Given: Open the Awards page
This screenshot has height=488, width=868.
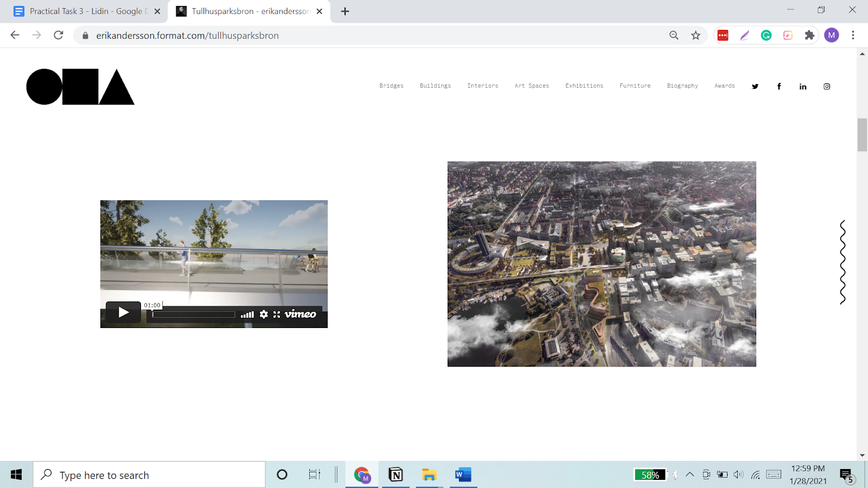Looking at the screenshot, I should click(724, 86).
